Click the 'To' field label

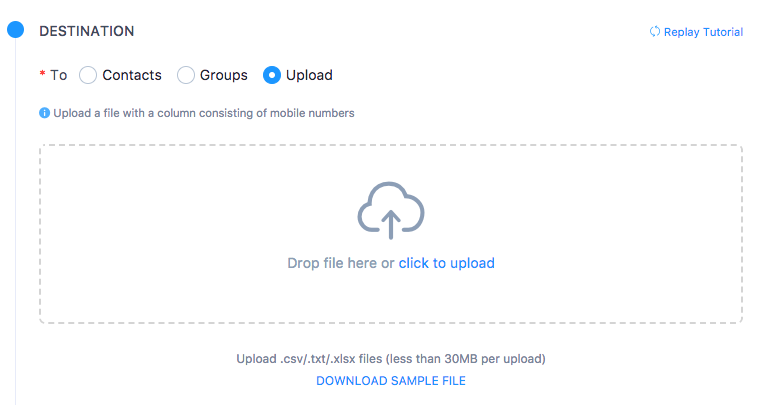point(59,75)
